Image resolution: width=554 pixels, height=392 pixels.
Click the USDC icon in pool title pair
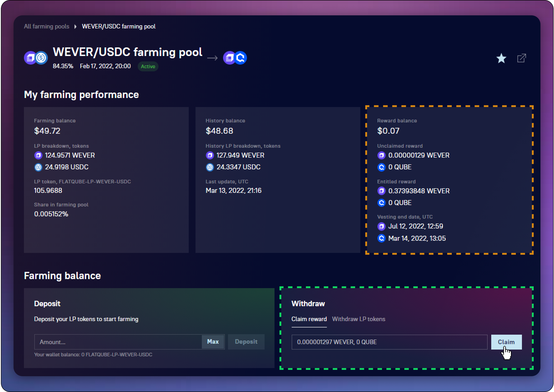[41, 58]
